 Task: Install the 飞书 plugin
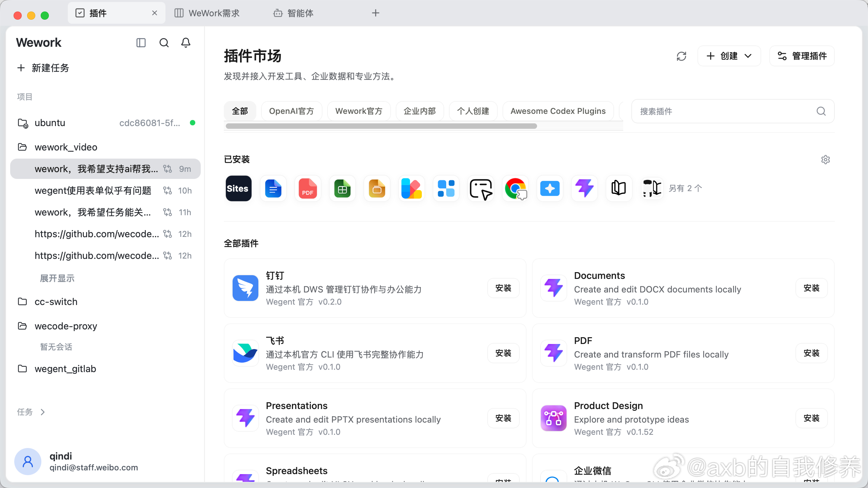coord(503,353)
